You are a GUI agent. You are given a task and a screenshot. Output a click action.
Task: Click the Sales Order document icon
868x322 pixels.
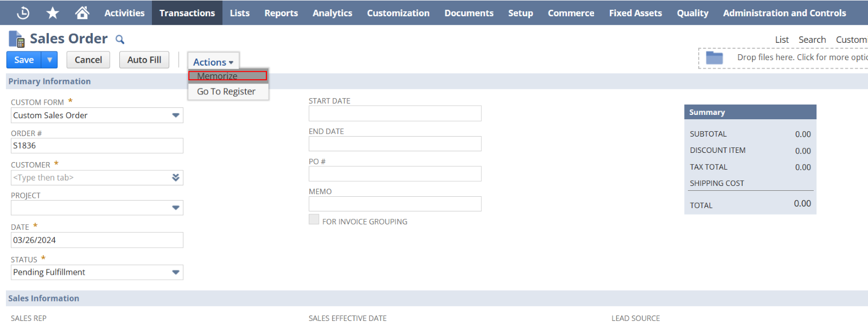point(17,39)
